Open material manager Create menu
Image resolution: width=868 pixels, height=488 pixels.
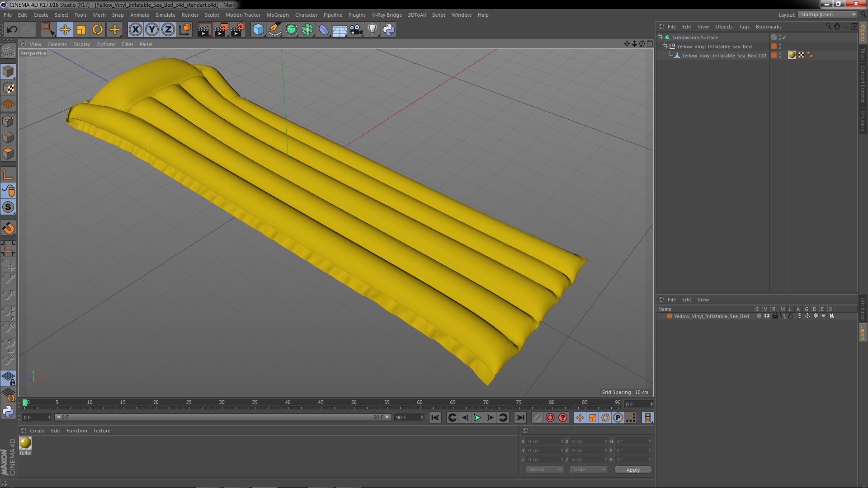tap(37, 431)
